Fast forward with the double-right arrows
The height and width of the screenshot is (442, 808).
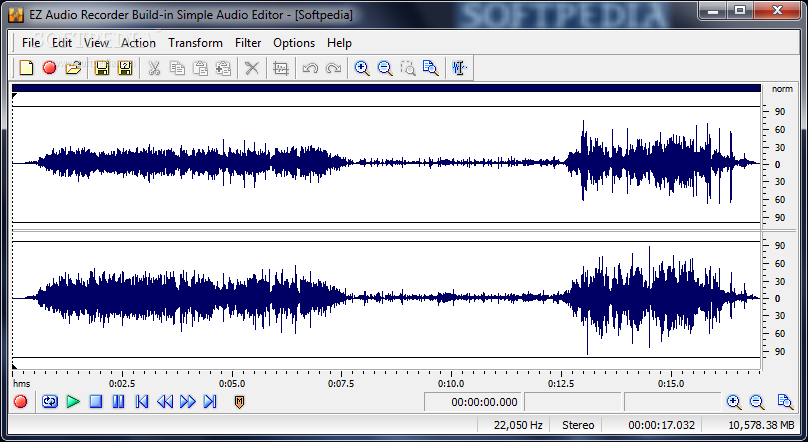[x=188, y=402]
